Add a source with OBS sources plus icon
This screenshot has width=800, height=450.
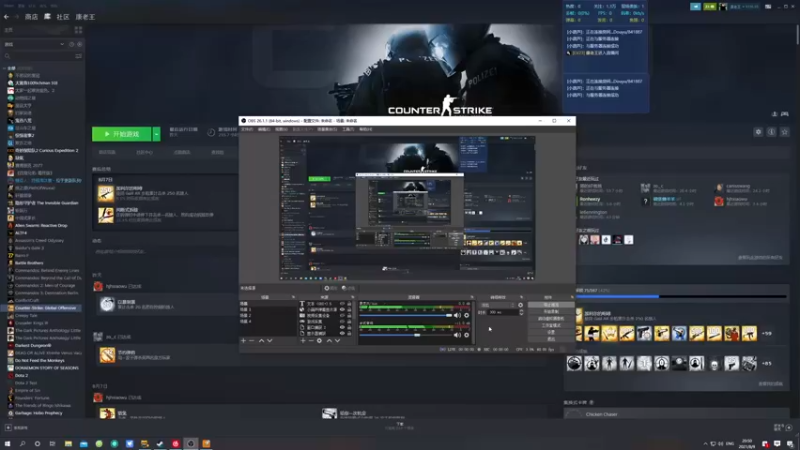click(x=303, y=340)
